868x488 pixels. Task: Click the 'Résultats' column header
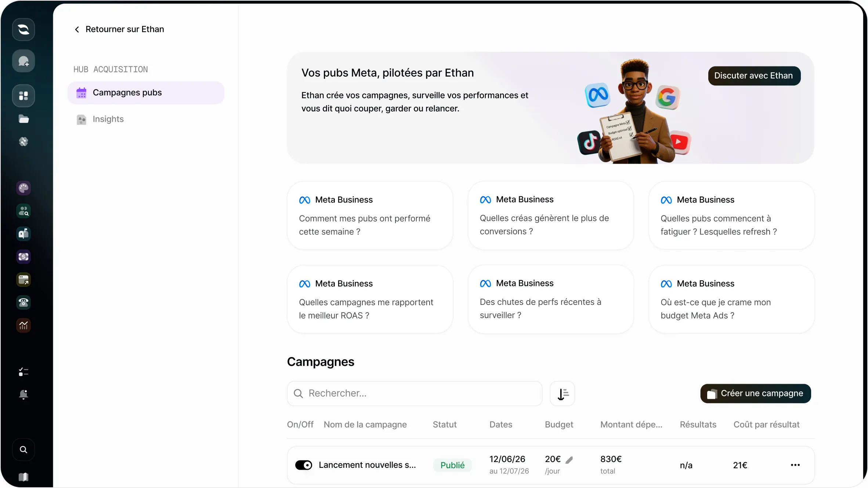point(698,425)
